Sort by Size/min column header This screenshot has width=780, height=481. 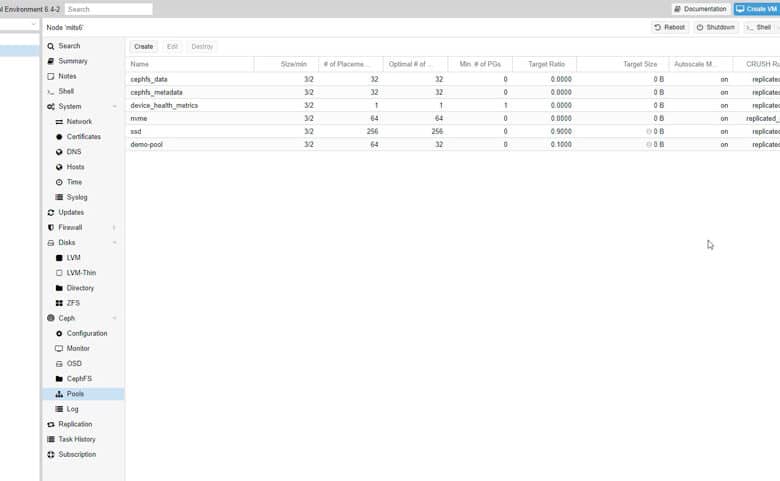(286, 64)
